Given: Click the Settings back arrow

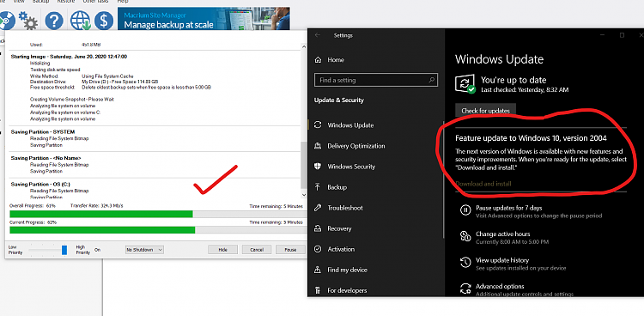Looking at the screenshot, I should [x=318, y=35].
